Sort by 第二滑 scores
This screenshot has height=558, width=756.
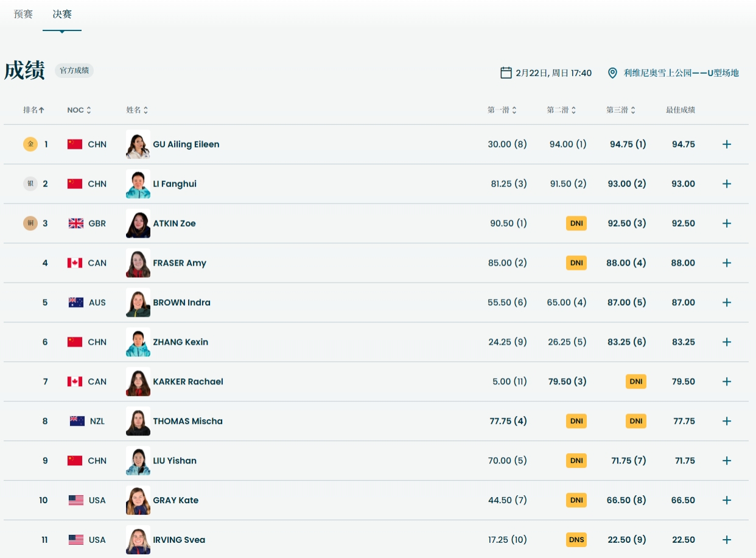pos(561,110)
